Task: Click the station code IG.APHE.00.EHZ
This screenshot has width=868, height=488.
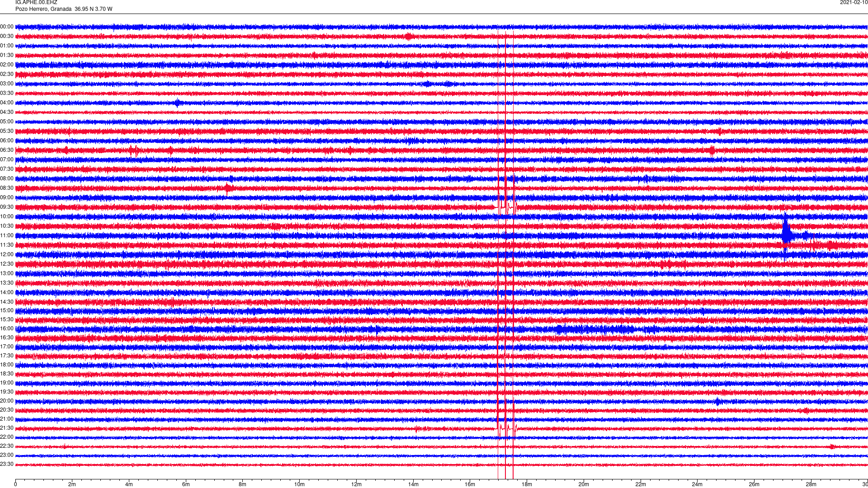Action: point(36,2)
